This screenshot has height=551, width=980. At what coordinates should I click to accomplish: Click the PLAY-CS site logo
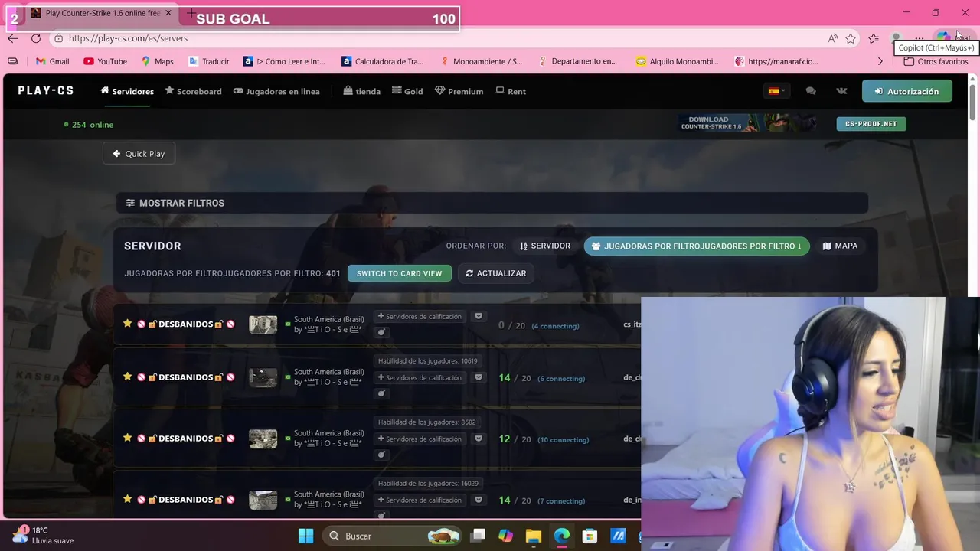[46, 90]
